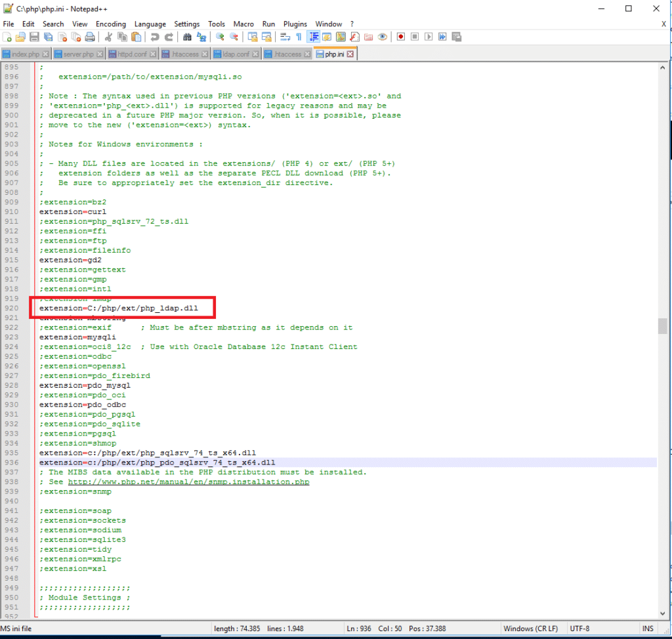Screen dimensions: 672x639
Task: Open the Run menu
Action: (268, 24)
